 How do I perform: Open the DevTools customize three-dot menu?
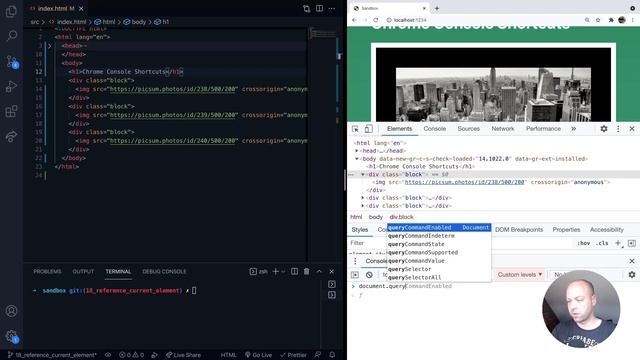618,129
